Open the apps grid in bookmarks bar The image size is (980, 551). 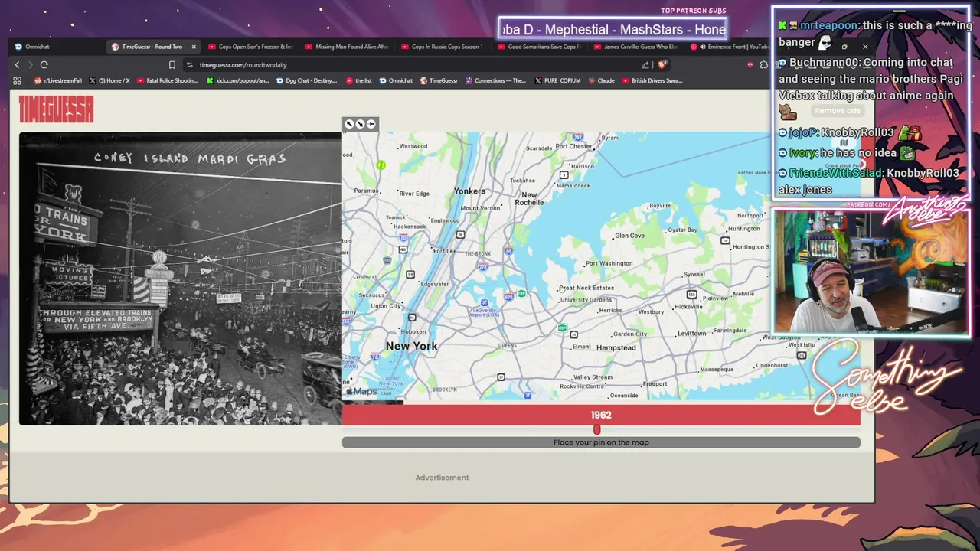pyautogui.click(x=17, y=80)
